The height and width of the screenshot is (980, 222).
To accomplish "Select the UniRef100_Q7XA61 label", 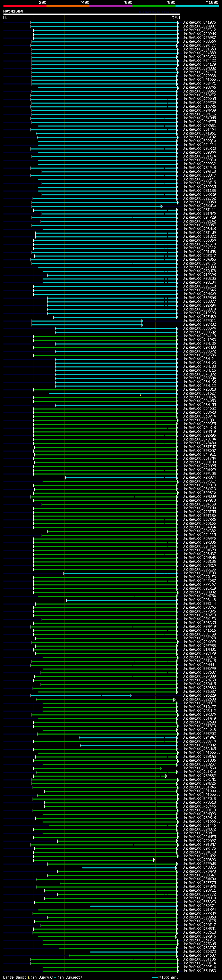I will click(x=199, y=125).
